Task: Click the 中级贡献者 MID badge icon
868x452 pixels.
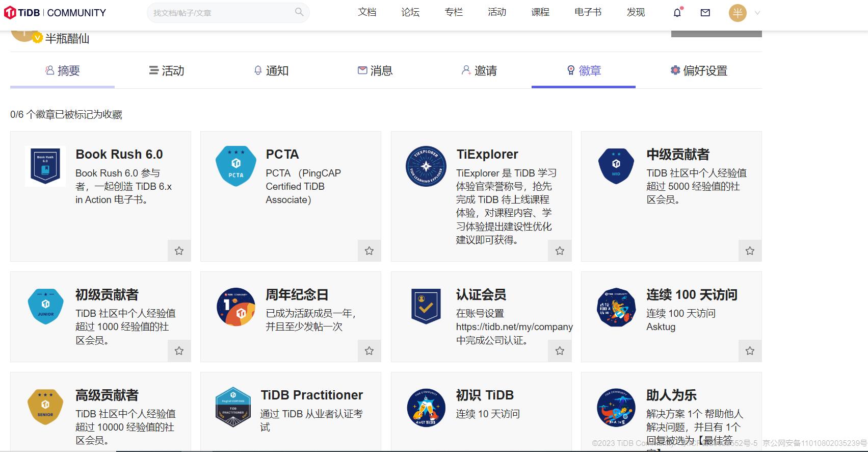Action: (x=616, y=166)
